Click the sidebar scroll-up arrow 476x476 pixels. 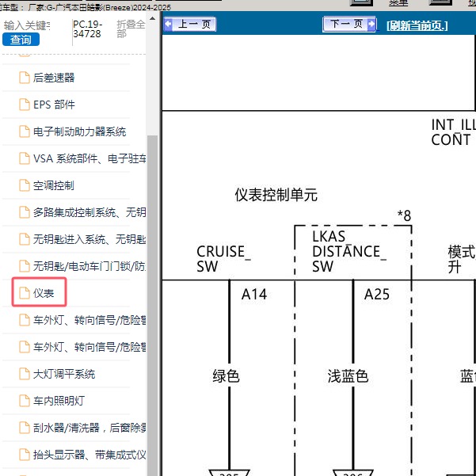152,18
